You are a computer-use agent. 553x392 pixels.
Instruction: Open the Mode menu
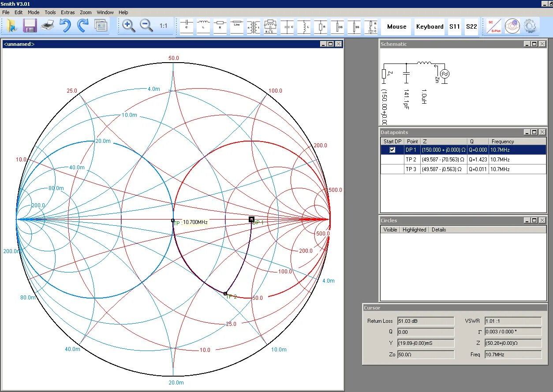click(x=34, y=12)
